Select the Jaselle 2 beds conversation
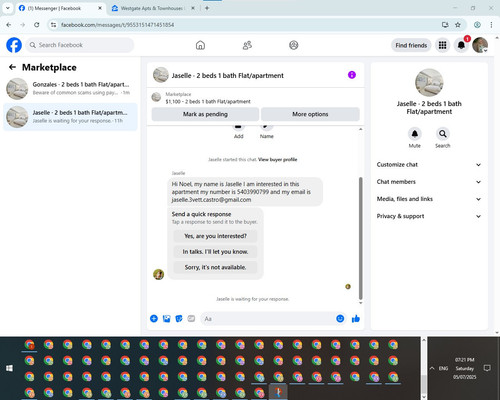 pyautogui.click(x=70, y=117)
